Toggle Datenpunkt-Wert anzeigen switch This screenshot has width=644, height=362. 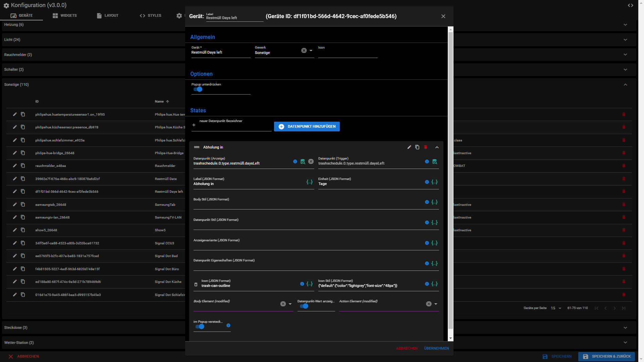pos(304,306)
